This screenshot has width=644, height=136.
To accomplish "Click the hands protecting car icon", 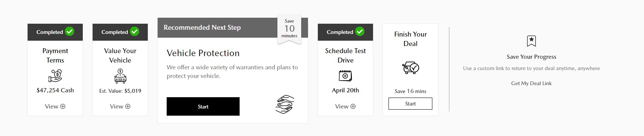I will point(285,104).
